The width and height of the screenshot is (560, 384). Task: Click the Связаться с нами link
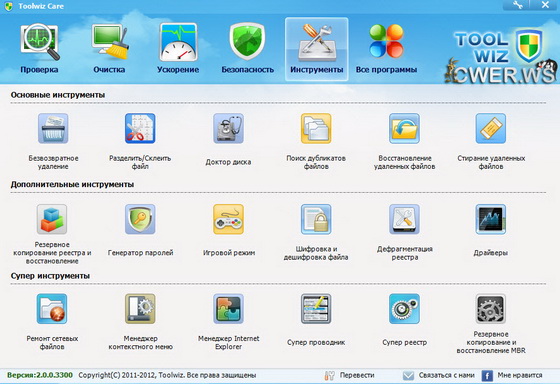446,375
